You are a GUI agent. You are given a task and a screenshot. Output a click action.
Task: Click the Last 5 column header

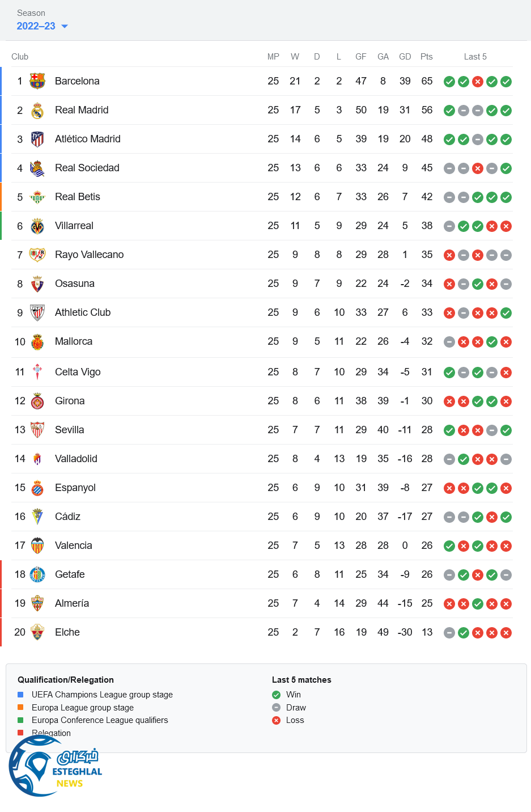pos(475,57)
